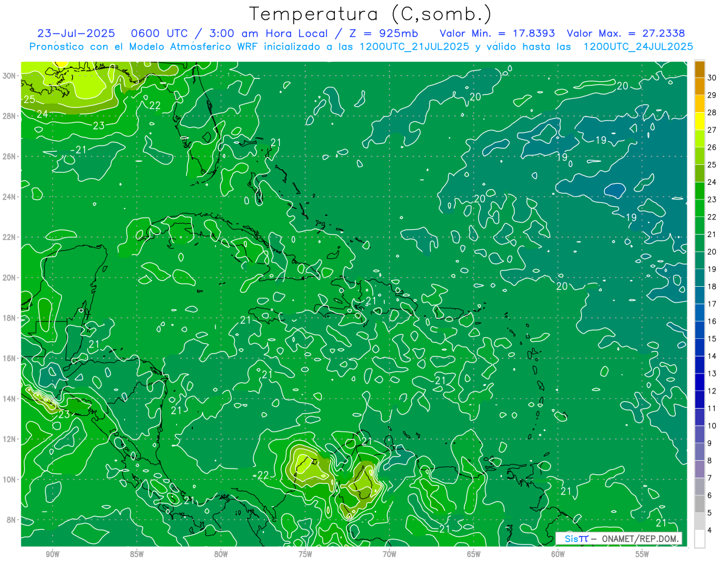Click the '80W' longitude axis label
The image size is (728, 562).
(221, 554)
